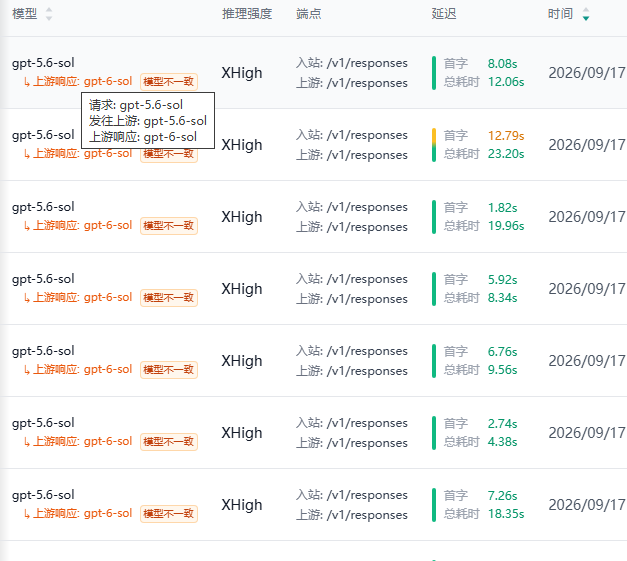627x561 pixels.
Task: Click the 模型不一致 badge in 7.26s row
Action: (169, 513)
